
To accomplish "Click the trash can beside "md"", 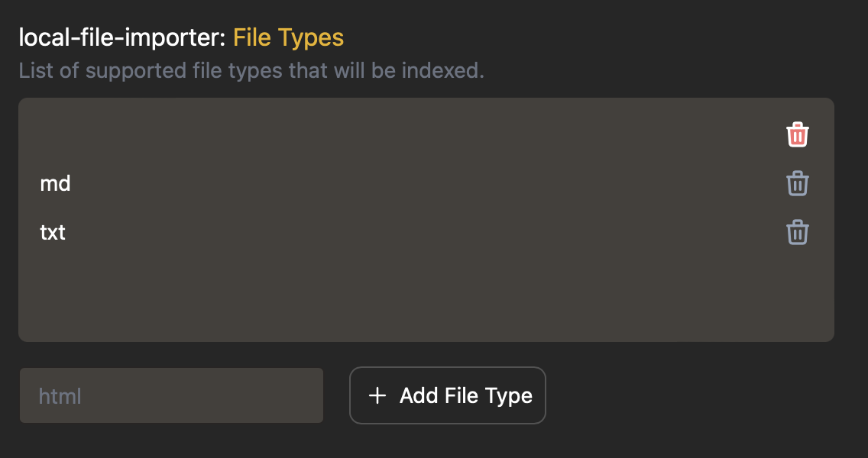I will click(x=797, y=183).
